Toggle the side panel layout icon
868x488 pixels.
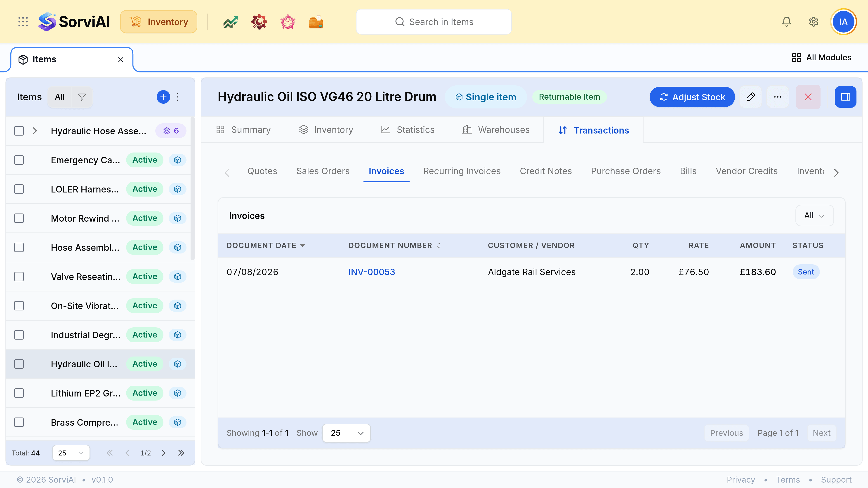pyautogui.click(x=845, y=97)
